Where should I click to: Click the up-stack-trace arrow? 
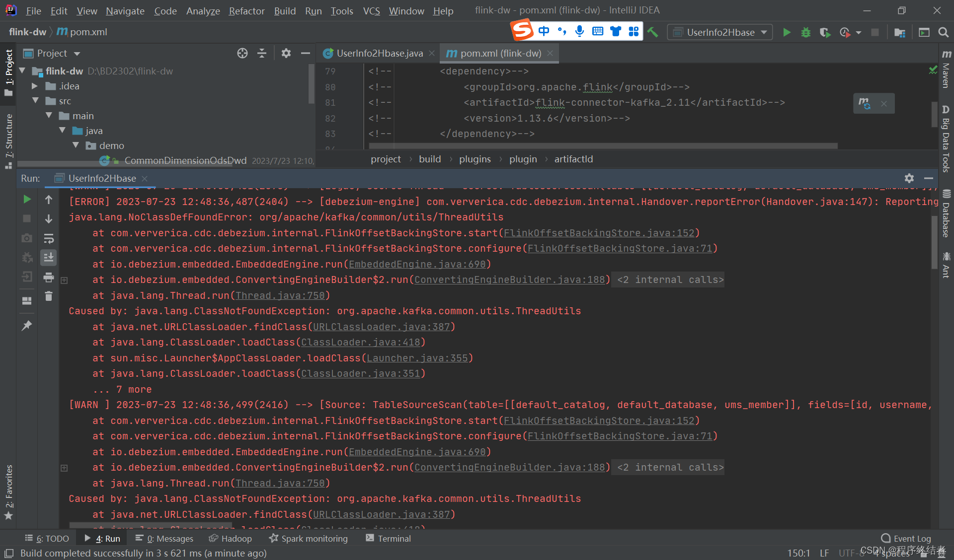pos(49,199)
